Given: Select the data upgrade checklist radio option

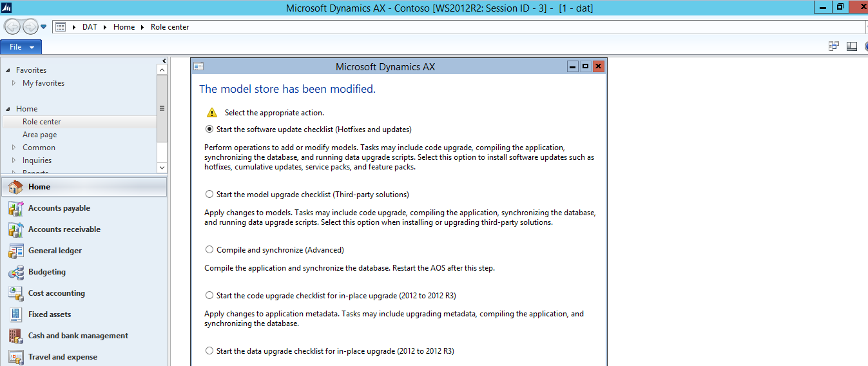Looking at the screenshot, I should (209, 351).
